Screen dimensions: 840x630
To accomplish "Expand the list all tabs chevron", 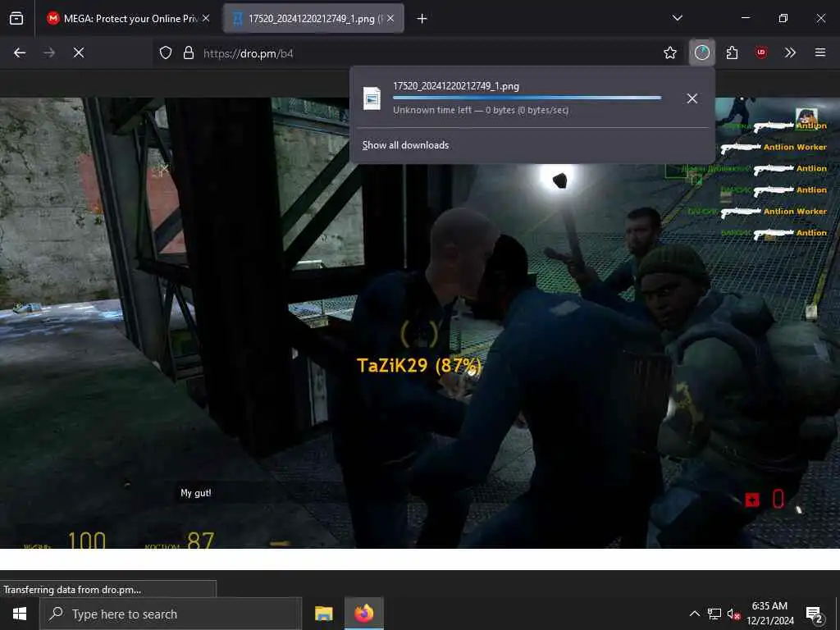I will pos(677,18).
